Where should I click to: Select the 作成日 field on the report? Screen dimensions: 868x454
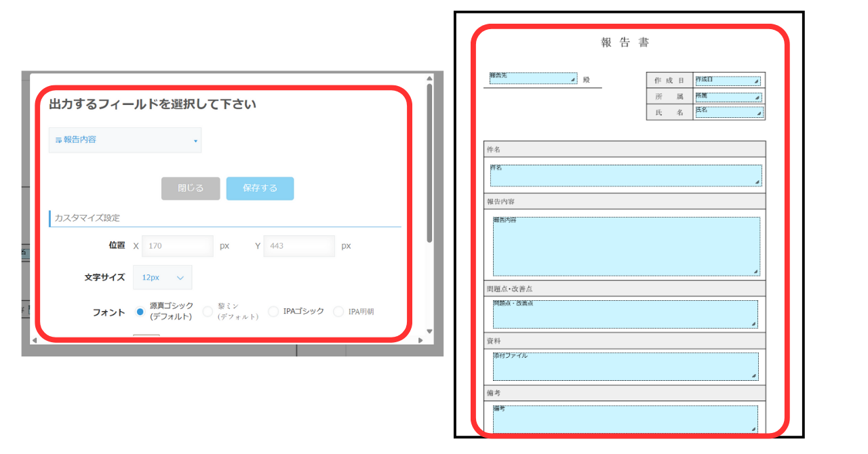(728, 81)
